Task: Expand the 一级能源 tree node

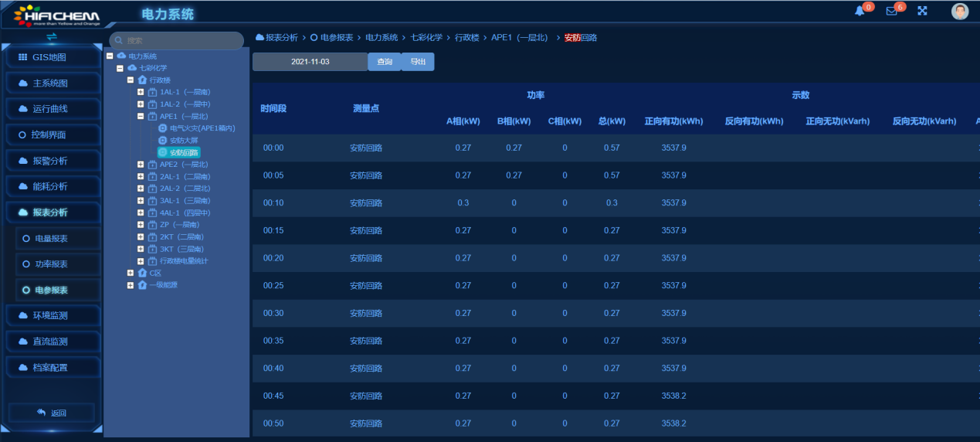Action: (x=131, y=285)
